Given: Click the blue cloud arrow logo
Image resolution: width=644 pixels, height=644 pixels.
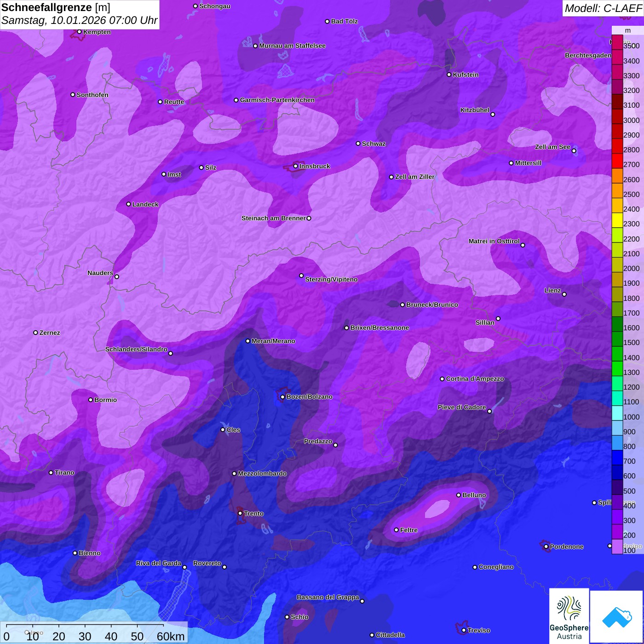Looking at the screenshot, I should pos(617,617).
